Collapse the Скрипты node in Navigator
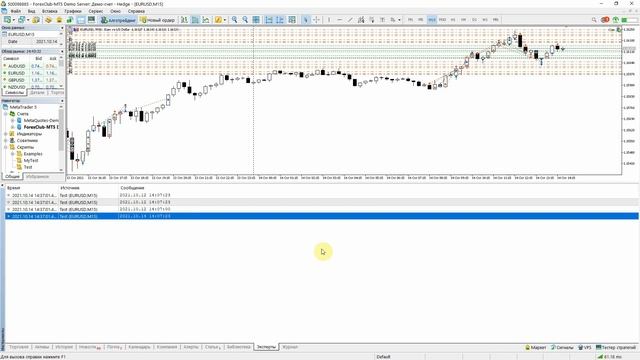This screenshot has height=360, width=640. (x=6, y=147)
